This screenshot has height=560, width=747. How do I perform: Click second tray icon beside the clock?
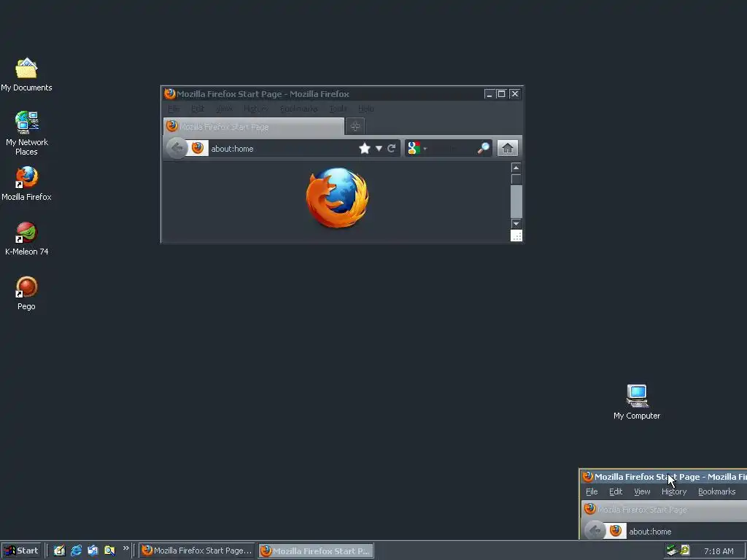pyautogui.click(x=685, y=551)
